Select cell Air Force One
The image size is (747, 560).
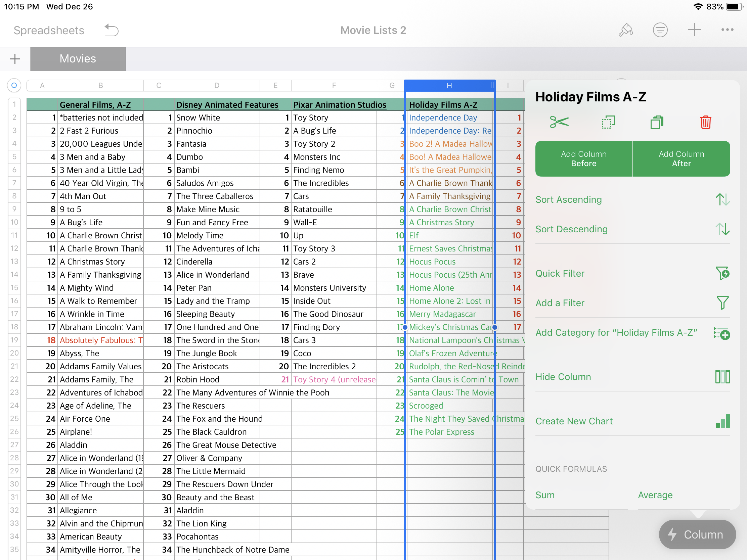click(x=101, y=419)
